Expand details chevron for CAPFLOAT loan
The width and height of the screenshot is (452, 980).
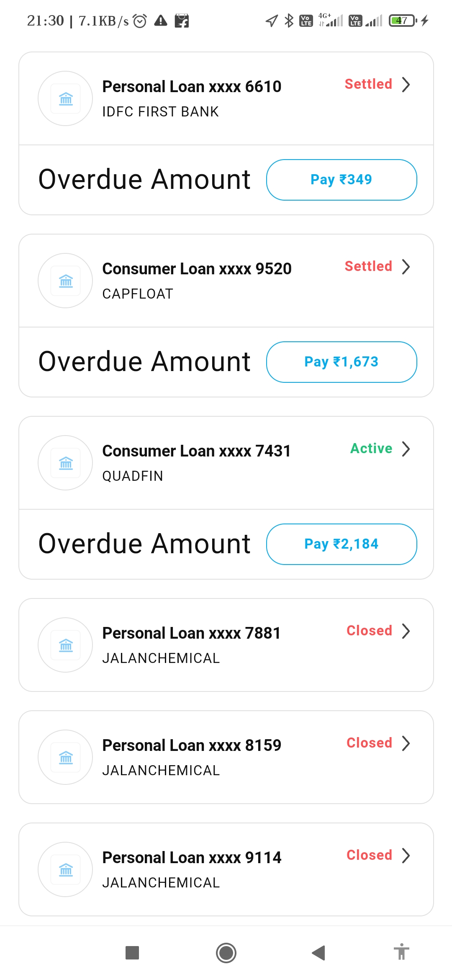pos(406,266)
